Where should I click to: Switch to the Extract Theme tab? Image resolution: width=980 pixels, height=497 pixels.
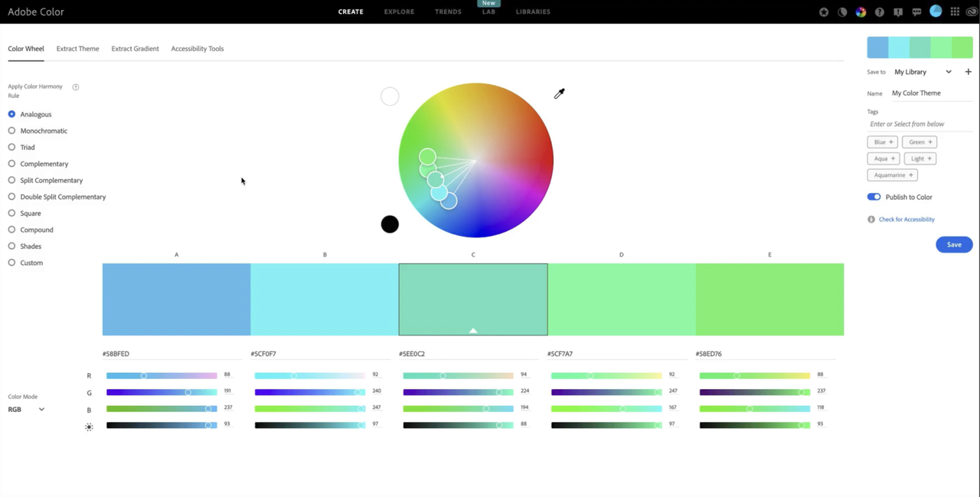click(x=77, y=48)
